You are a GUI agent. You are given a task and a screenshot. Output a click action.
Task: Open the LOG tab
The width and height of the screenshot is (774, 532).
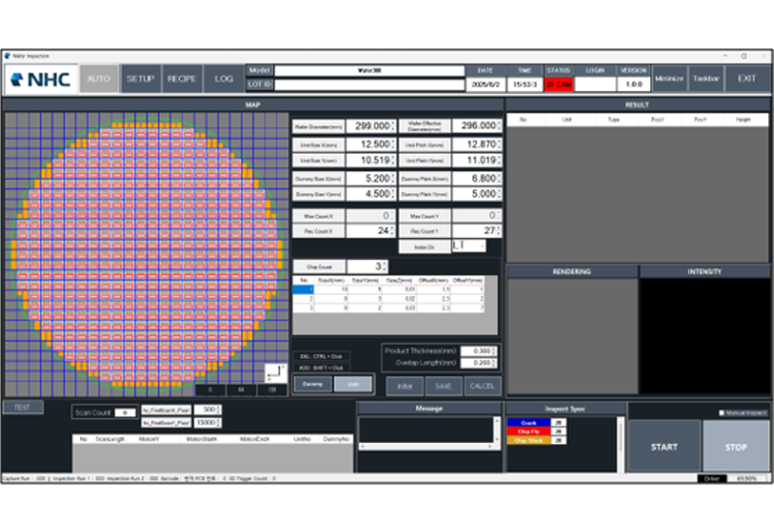click(x=223, y=78)
